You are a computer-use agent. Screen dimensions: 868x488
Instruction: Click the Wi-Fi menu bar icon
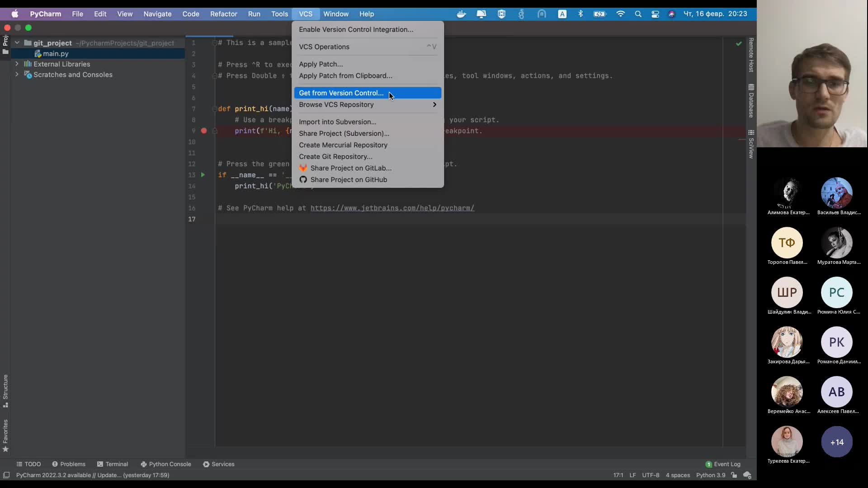coord(620,14)
